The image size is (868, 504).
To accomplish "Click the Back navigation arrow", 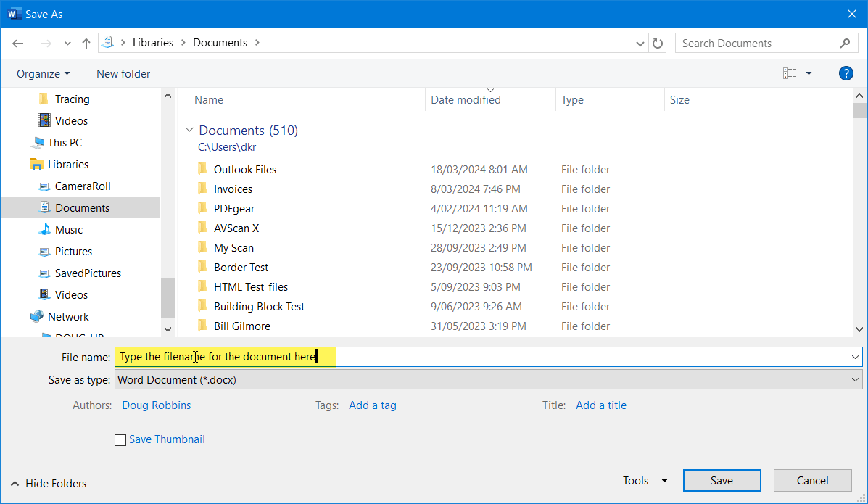I will click(x=17, y=44).
